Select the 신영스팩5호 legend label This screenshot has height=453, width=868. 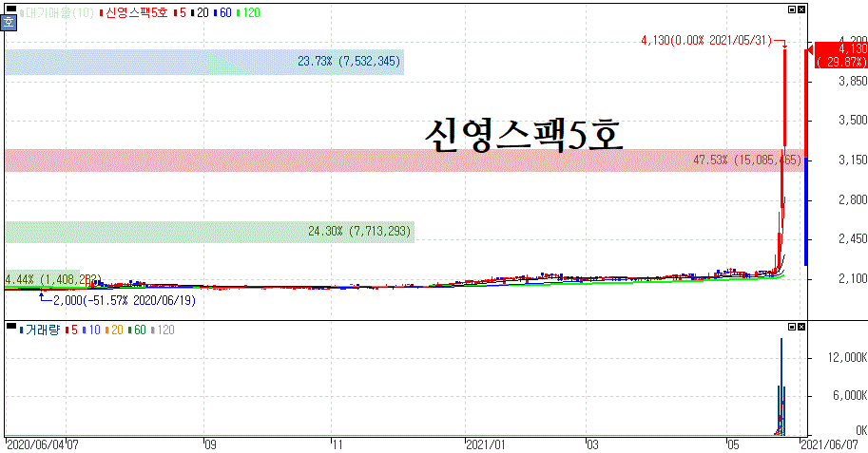[x=134, y=12]
